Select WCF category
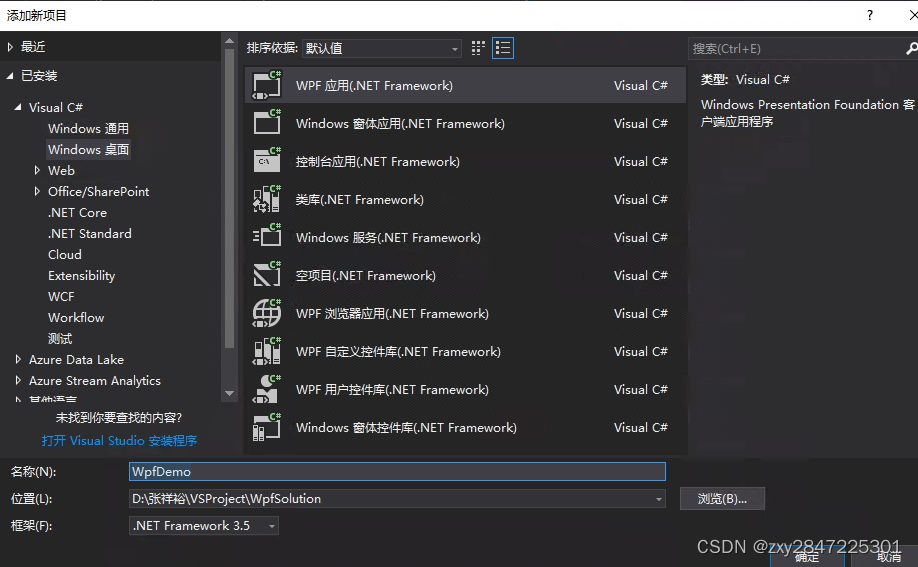The image size is (918, 567). [x=61, y=297]
